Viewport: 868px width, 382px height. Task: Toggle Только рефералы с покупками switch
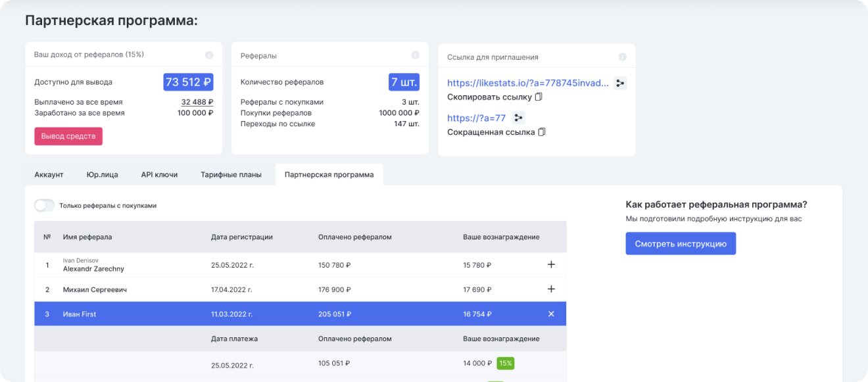pyautogui.click(x=44, y=205)
